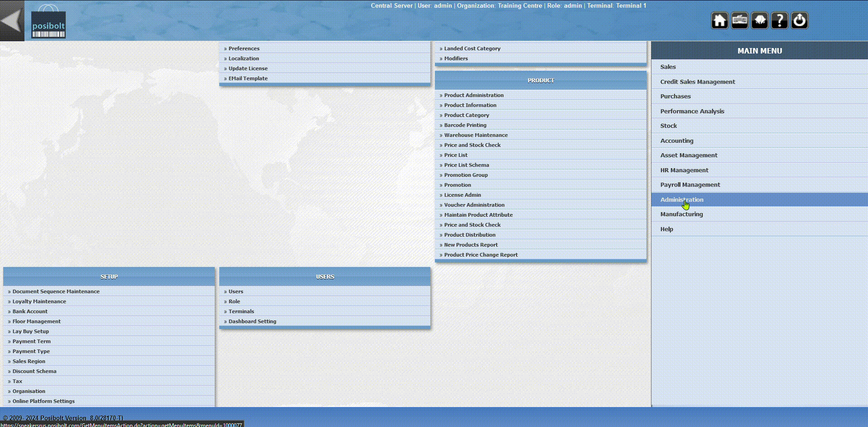Click Product Category link
Screen dimensions: 868x427
pyautogui.click(x=467, y=115)
